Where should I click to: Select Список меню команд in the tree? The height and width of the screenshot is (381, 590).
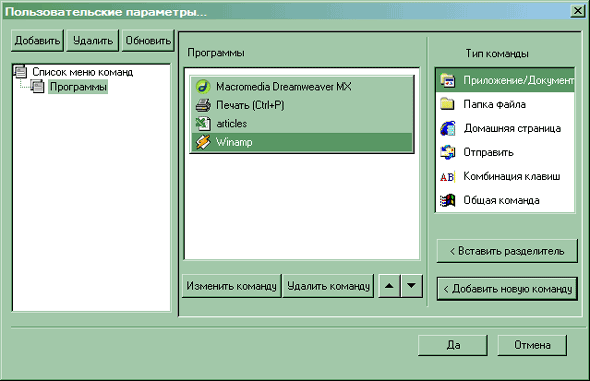pos(82,71)
